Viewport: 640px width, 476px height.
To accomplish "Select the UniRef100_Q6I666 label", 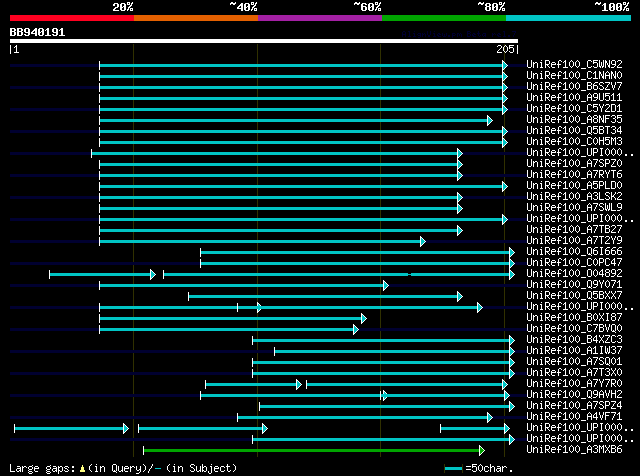I will click(574, 252).
